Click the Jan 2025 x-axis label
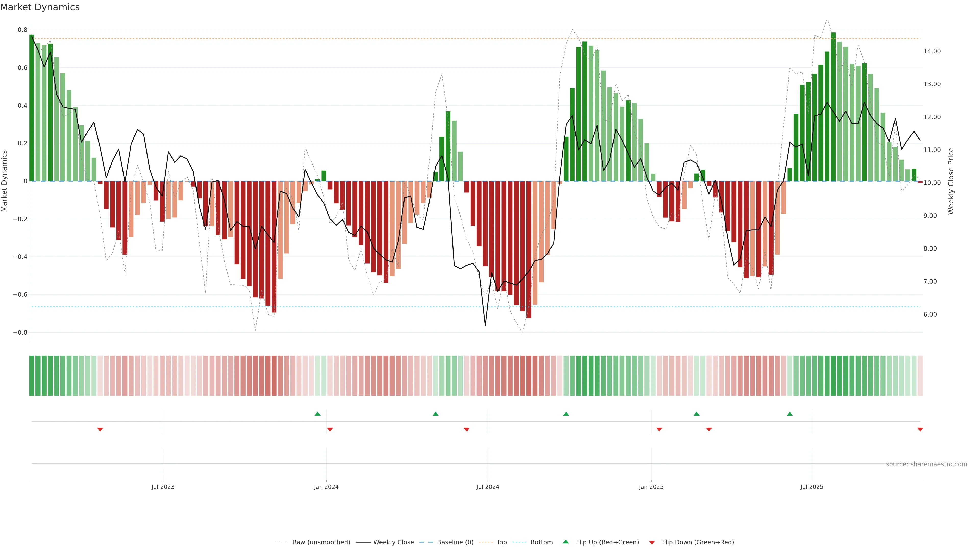The height and width of the screenshot is (551, 980). 651,487
